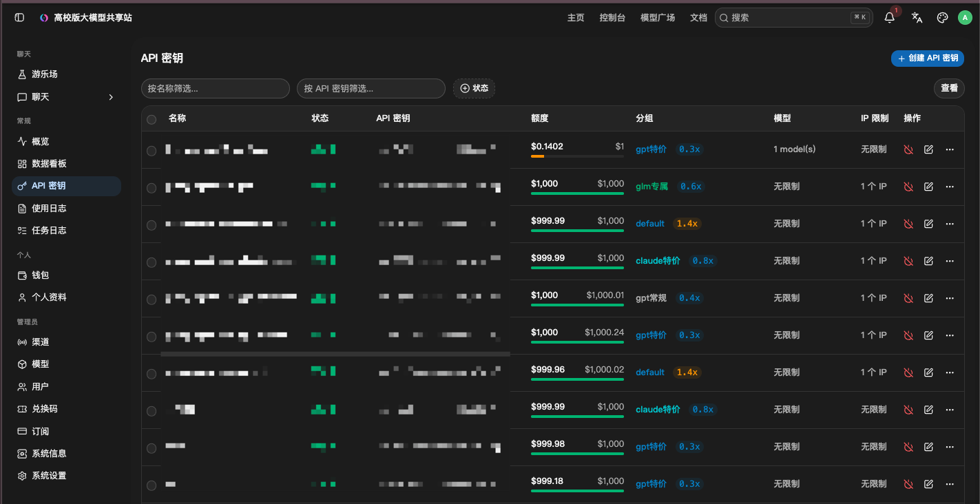Click the glm专属 group label

[651, 187]
